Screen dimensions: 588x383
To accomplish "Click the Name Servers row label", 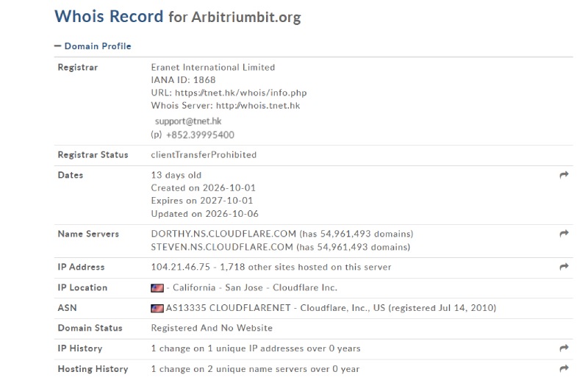I will point(88,234).
